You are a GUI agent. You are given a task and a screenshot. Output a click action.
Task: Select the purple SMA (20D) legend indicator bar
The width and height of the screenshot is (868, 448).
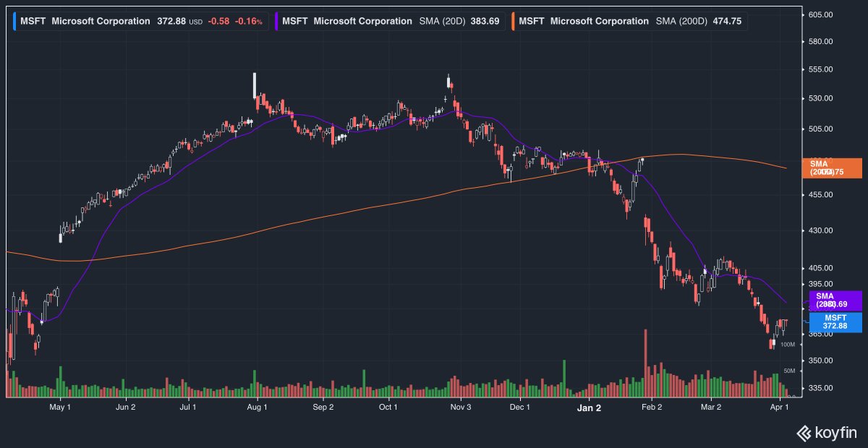(276, 21)
